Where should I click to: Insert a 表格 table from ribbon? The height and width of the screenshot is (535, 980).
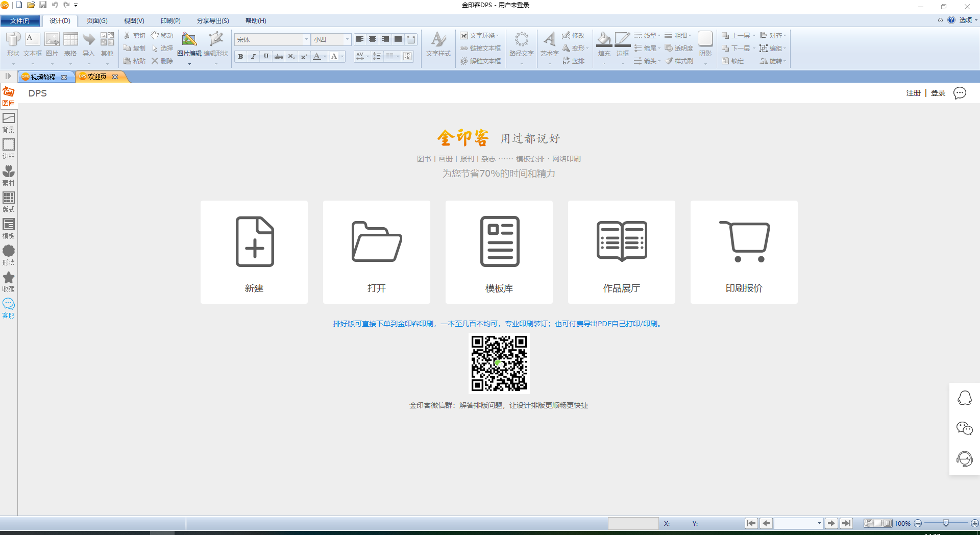(70, 44)
